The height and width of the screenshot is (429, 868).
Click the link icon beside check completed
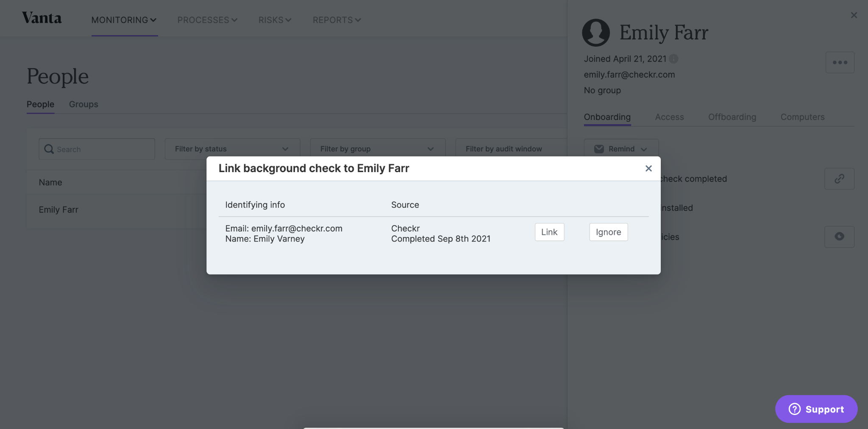pos(839,178)
